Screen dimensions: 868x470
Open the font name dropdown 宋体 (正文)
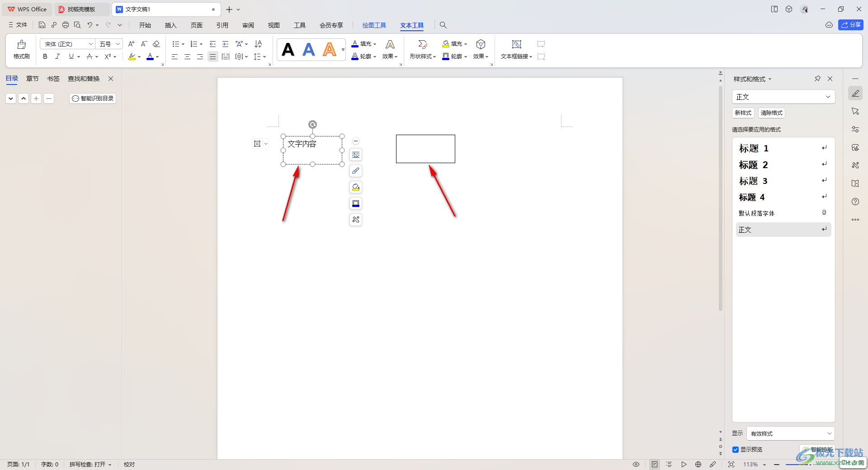coord(90,44)
